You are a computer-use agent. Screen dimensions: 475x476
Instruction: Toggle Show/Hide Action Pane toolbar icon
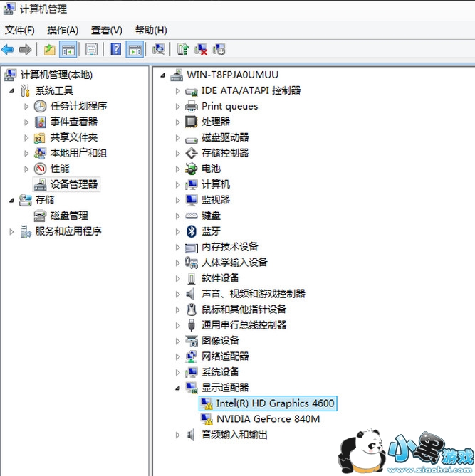tap(135, 50)
